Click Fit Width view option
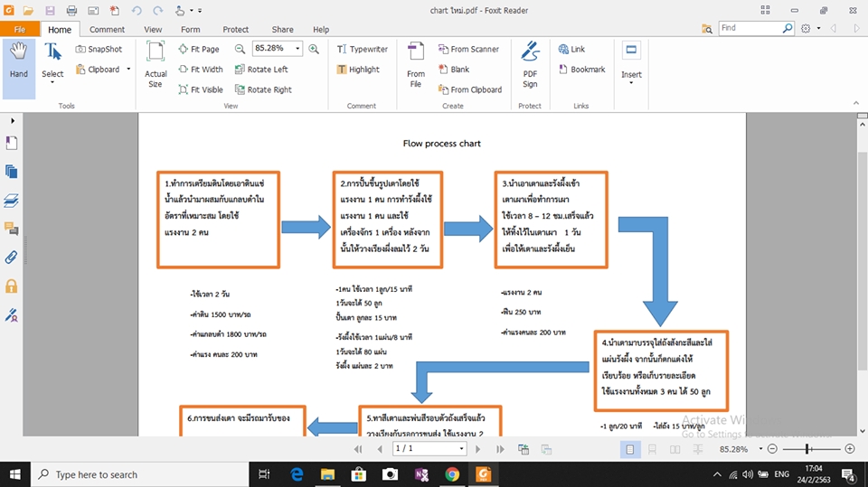Viewport: 868px width, 487px height. [201, 70]
